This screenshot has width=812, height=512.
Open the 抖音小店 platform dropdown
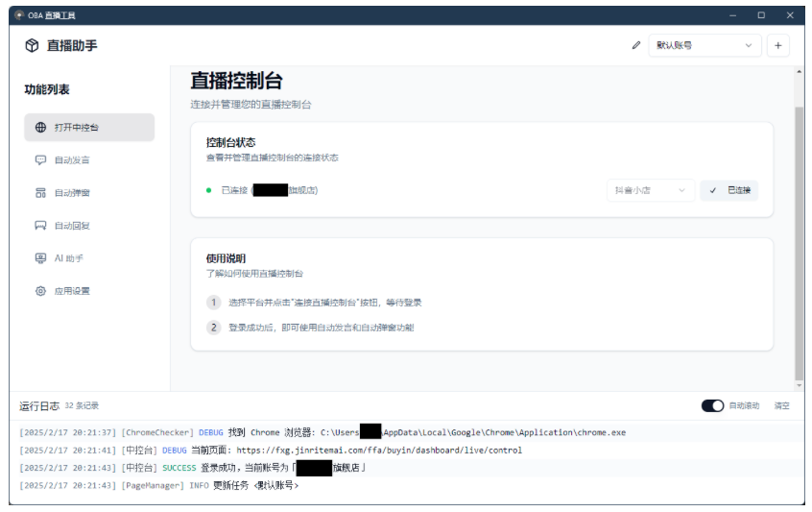pyautogui.click(x=651, y=191)
